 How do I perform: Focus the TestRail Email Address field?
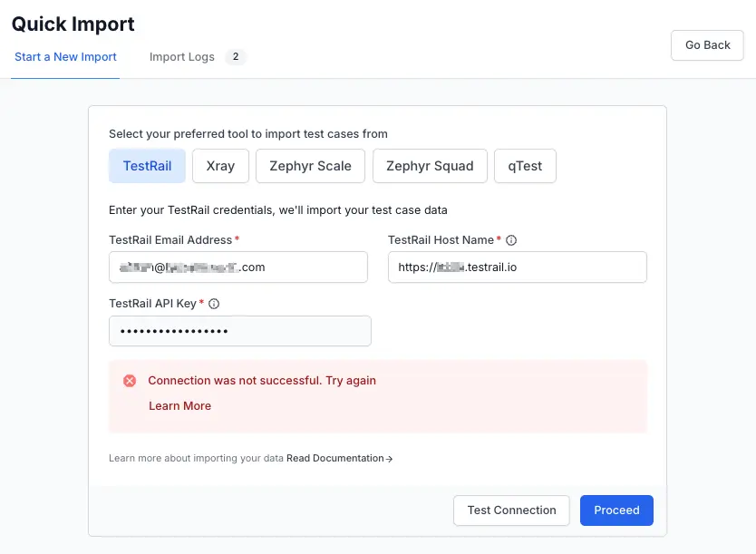[x=237, y=267]
